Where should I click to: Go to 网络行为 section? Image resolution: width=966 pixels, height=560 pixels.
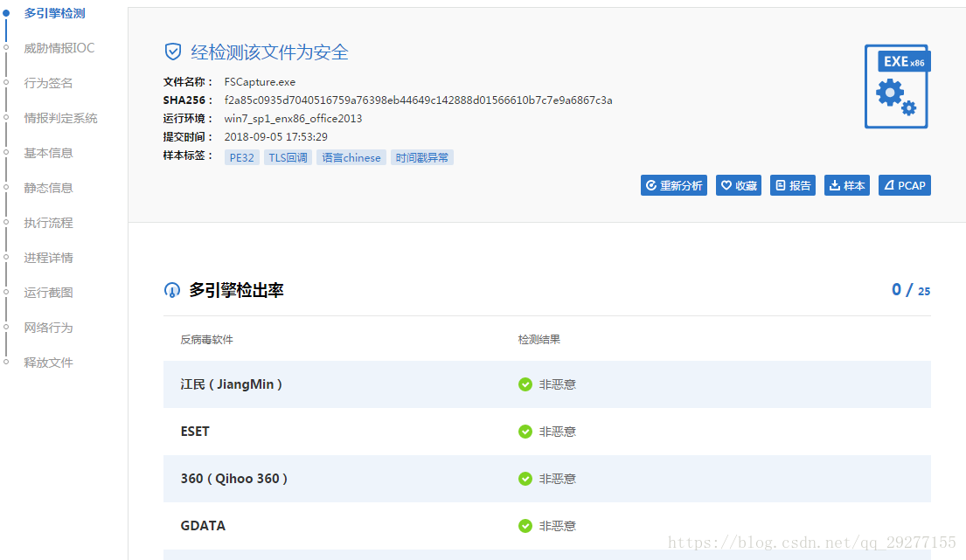coord(48,328)
